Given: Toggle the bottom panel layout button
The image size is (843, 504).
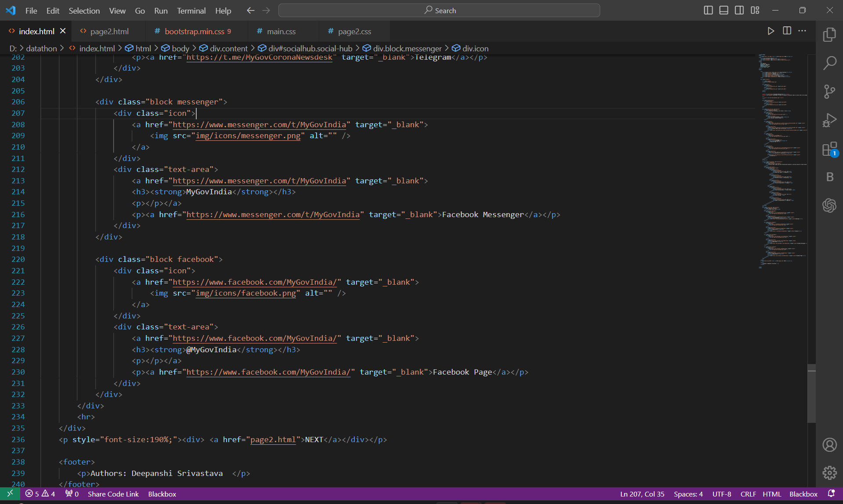Looking at the screenshot, I should point(724,10).
